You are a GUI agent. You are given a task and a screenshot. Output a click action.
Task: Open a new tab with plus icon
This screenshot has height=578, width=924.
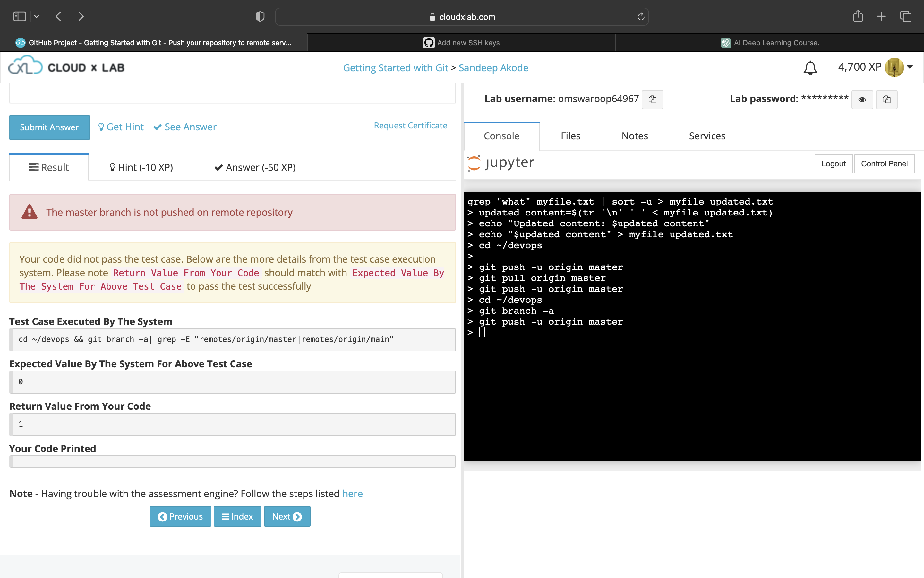click(x=881, y=16)
